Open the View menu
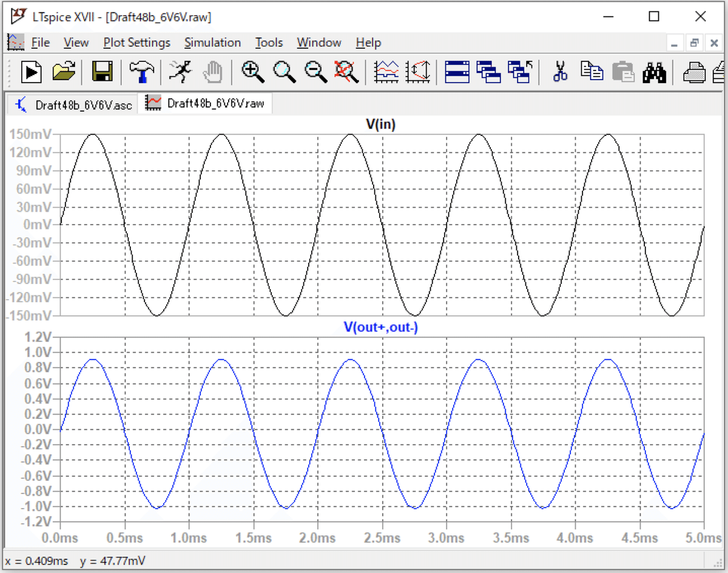This screenshot has width=728, height=573. tap(76, 42)
